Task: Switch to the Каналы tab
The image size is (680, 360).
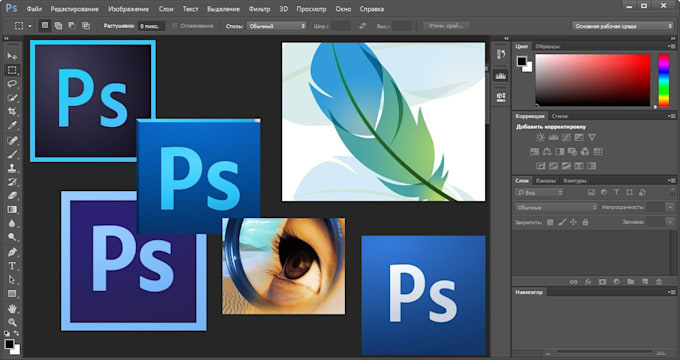Action: pos(546,181)
